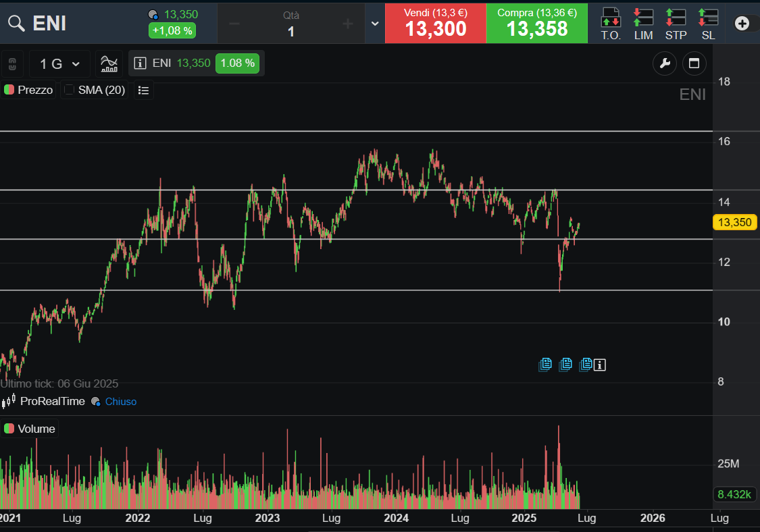Expand the 1 G timeframe dropdown
This screenshot has width=760, height=532.
(x=59, y=64)
